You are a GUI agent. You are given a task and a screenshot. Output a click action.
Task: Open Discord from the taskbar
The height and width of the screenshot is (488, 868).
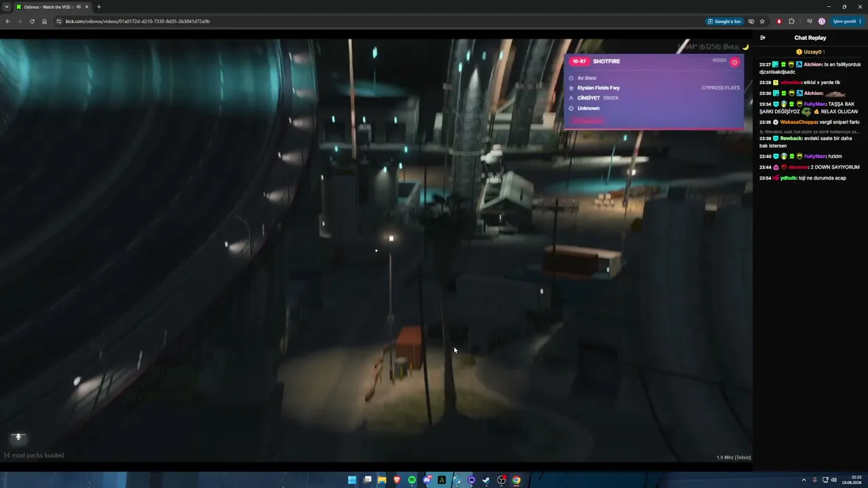point(427,481)
